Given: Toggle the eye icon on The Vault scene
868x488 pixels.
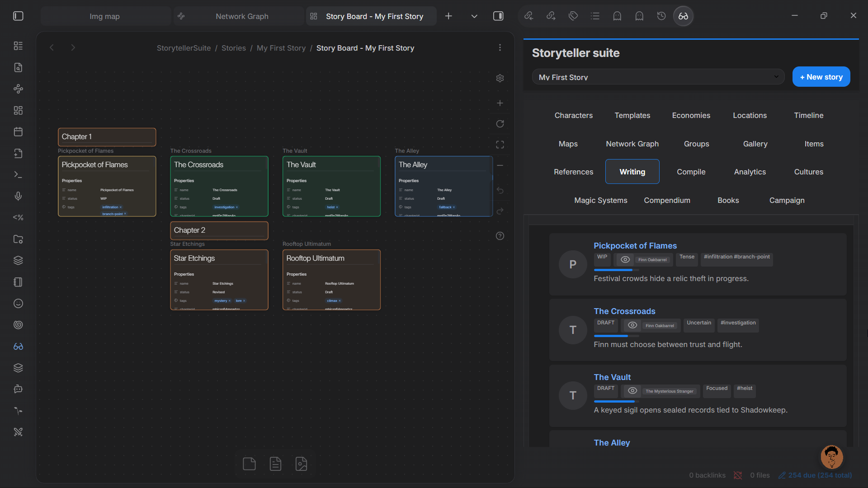Looking at the screenshot, I should tap(632, 391).
